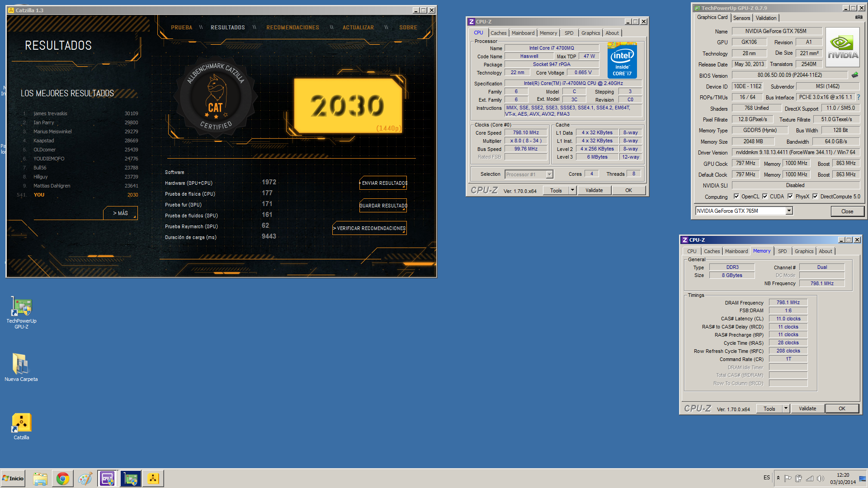
Task: Switch to Validation tab in GPU-Z
Action: [x=766, y=18]
